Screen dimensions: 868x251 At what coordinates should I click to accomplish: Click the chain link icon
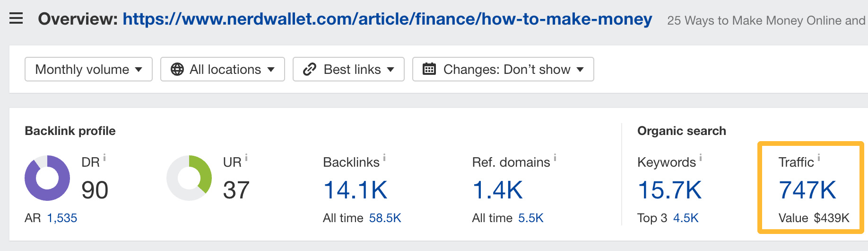tap(310, 69)
